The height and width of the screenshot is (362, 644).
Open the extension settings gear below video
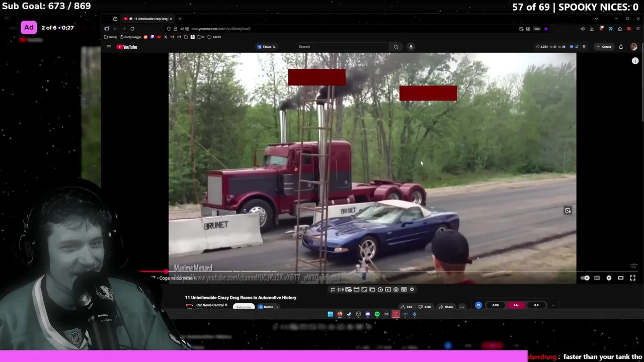[x=412, y=290]
